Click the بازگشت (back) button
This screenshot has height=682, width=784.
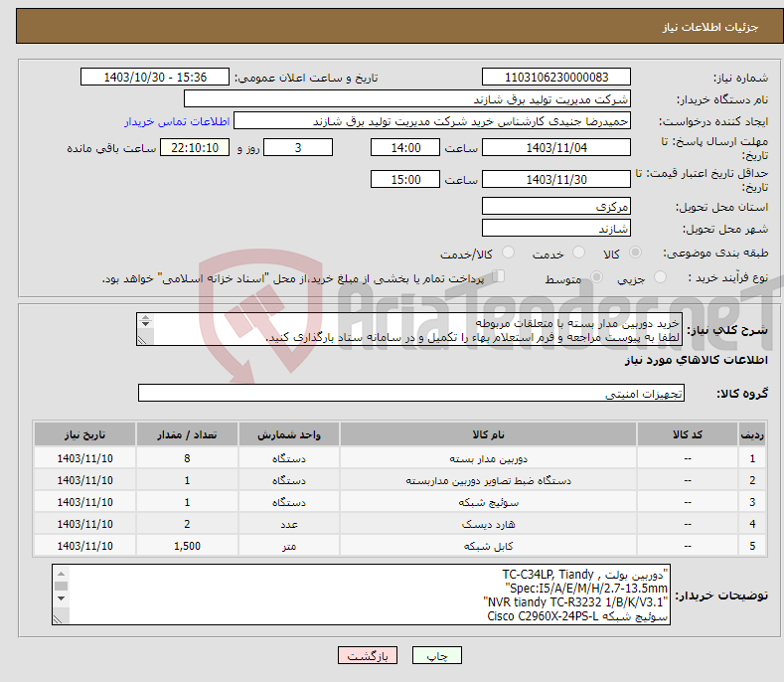(368, 655)
